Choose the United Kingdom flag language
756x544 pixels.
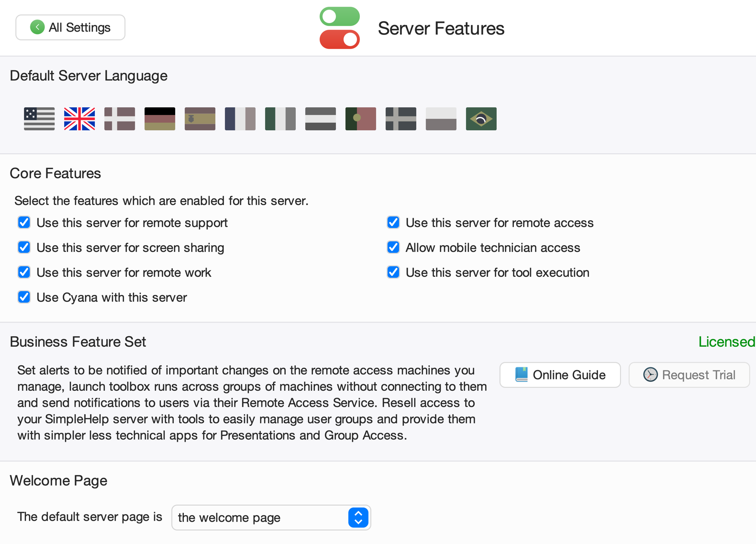click(79, 119)
